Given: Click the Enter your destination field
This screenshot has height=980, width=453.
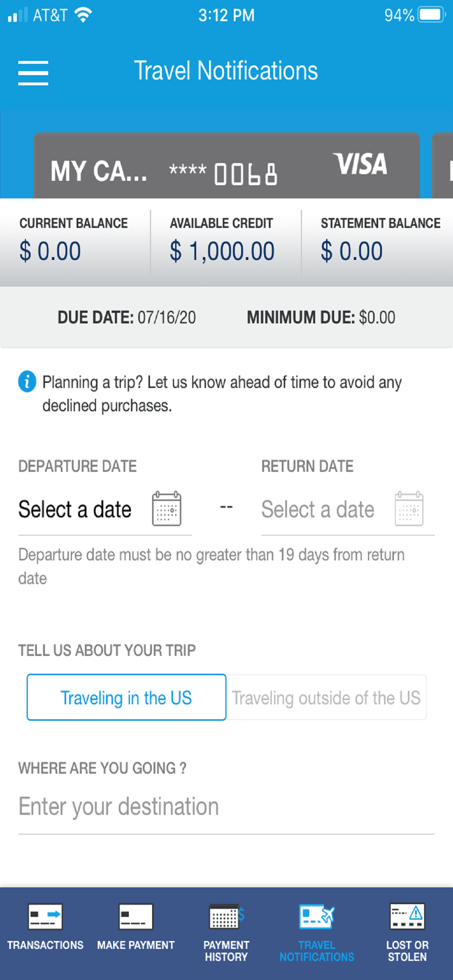Looking at the screenshot, I should [x=226, y=807].
